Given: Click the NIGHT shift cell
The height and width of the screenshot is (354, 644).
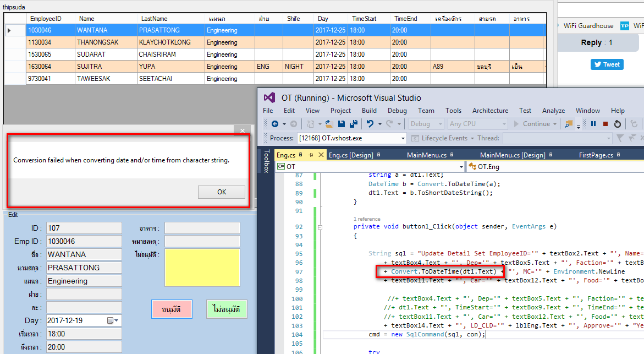Looking at the screenshot, I should [299, 67].
